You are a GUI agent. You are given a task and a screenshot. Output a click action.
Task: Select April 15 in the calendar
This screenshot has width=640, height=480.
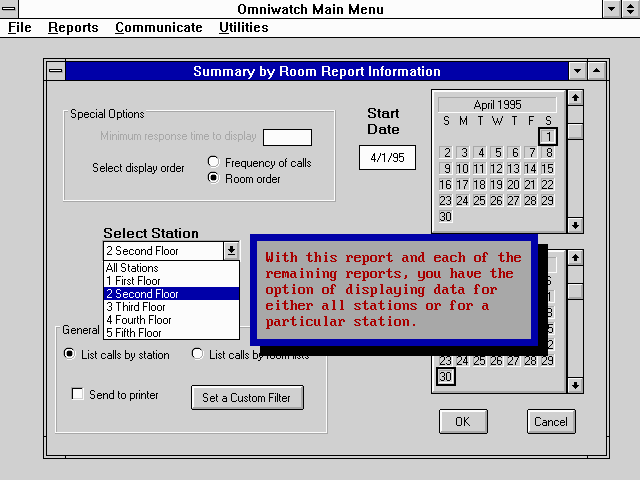coord(547,169)
